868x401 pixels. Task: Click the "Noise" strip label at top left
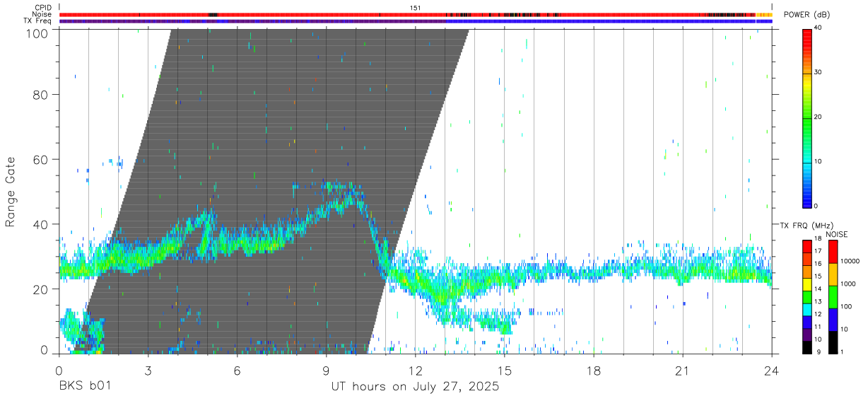[x=42, y=14]
